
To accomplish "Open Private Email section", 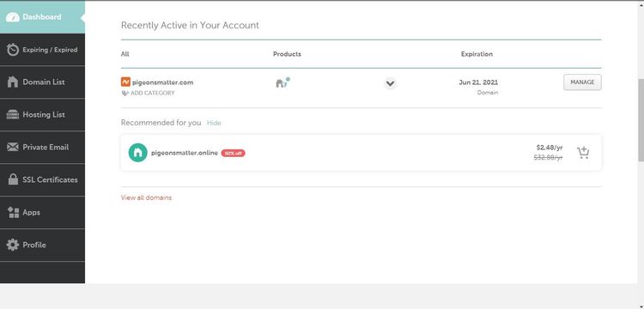I will pos(42,147).
